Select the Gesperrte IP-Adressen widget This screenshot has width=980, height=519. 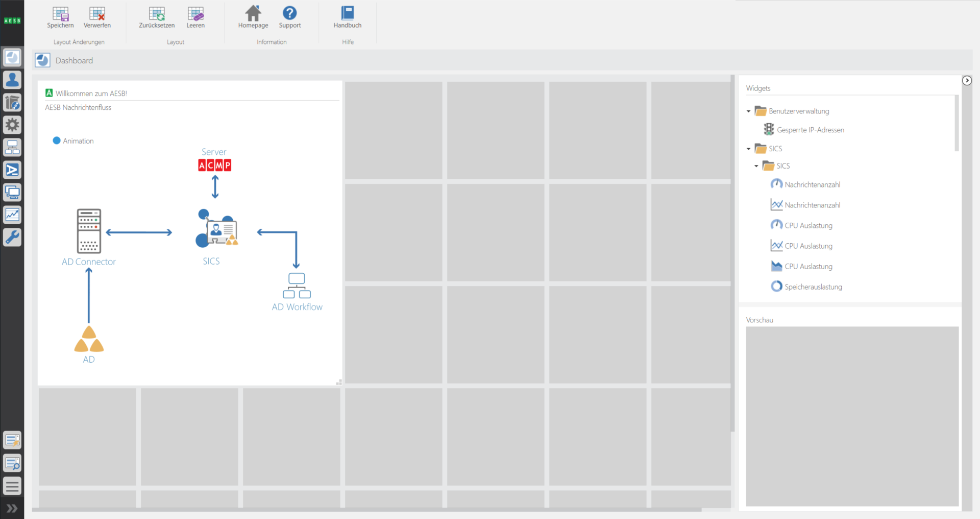(811, 129)
